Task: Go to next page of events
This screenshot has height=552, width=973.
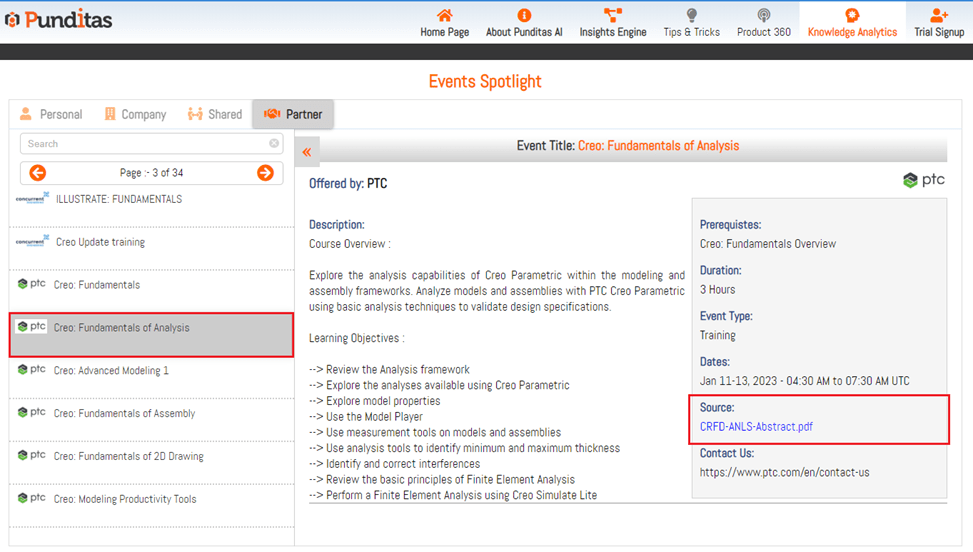Action: coord(265,173)
